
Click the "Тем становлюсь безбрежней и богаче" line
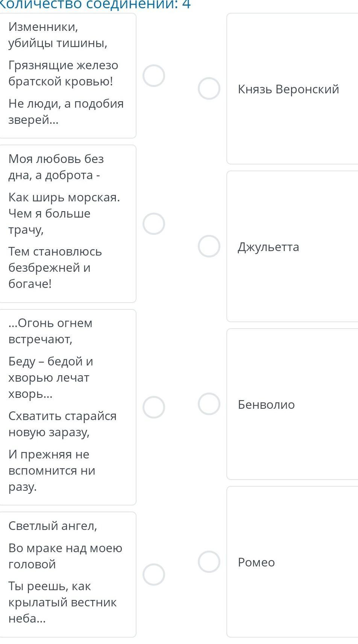(x=55, y=268)
